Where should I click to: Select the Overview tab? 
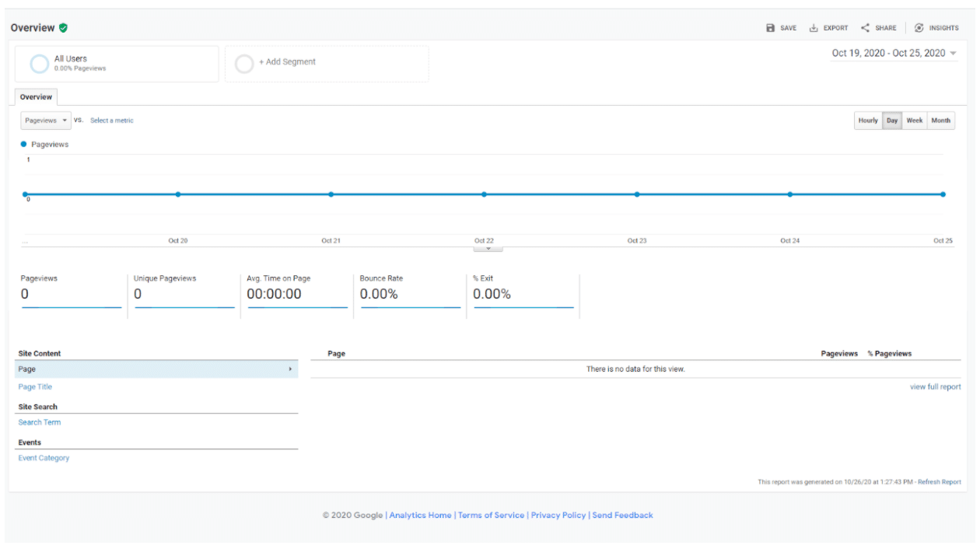point(36,97)
